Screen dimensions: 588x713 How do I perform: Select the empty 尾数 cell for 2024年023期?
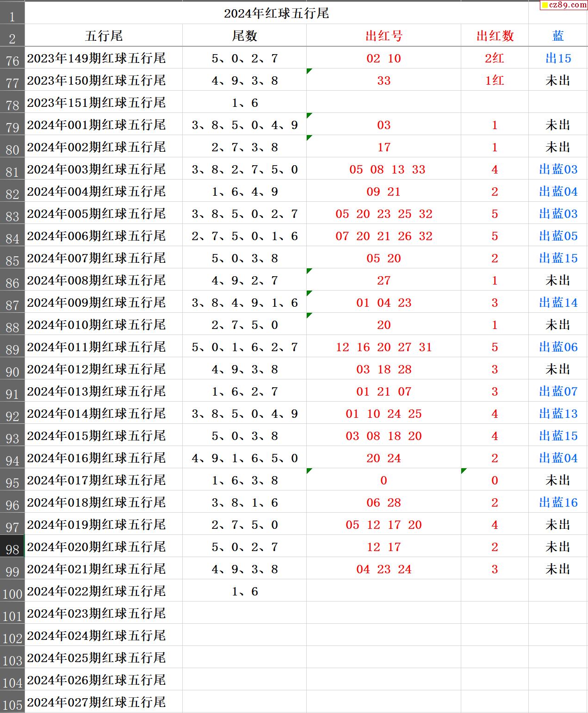pos(244,614)
